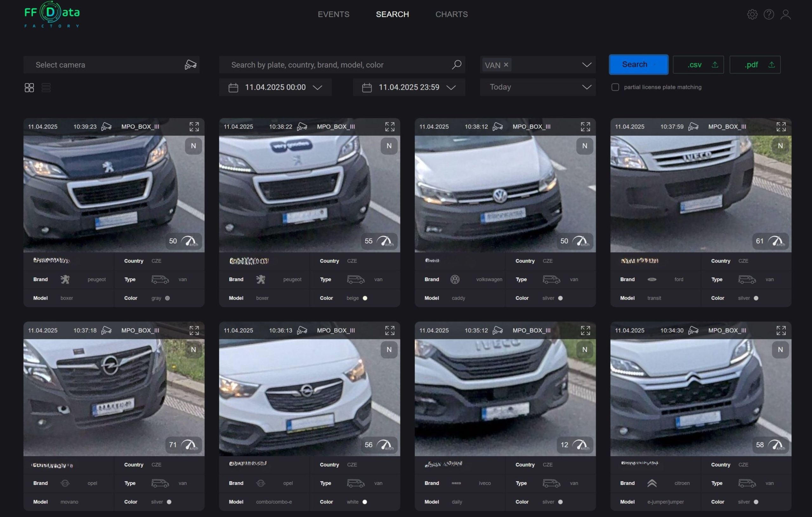Click the Citroen brand logo icon

[x=652, y=483]
